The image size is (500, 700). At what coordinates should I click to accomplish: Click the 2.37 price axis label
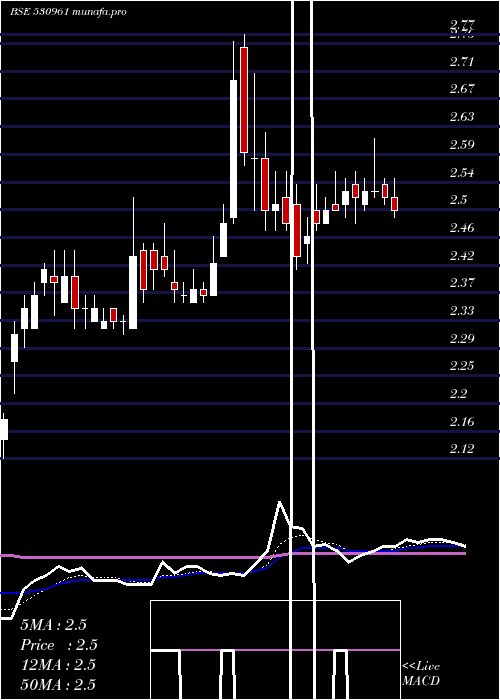[462, 283]
